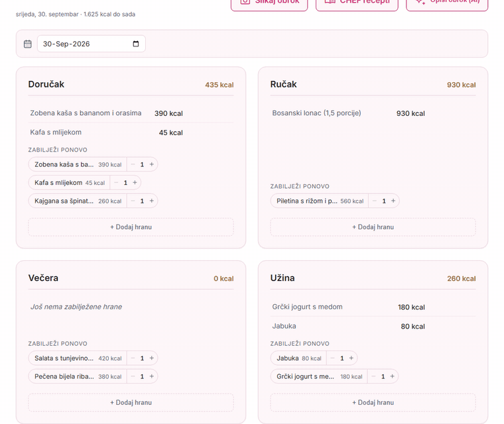Select the Grčki jogurt s medom snack entry
Image resolution: width=504 pixels, height=424 pixels.
[373, 307]
